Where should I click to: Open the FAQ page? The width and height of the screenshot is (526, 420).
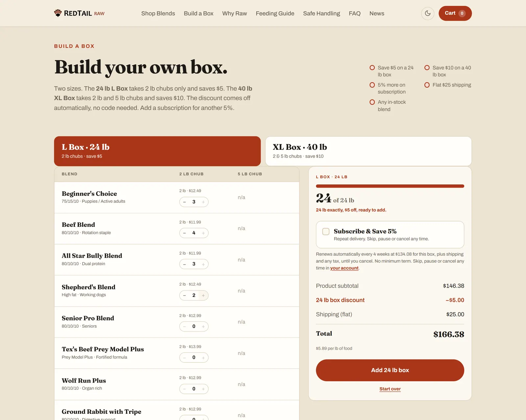point(355,13)
